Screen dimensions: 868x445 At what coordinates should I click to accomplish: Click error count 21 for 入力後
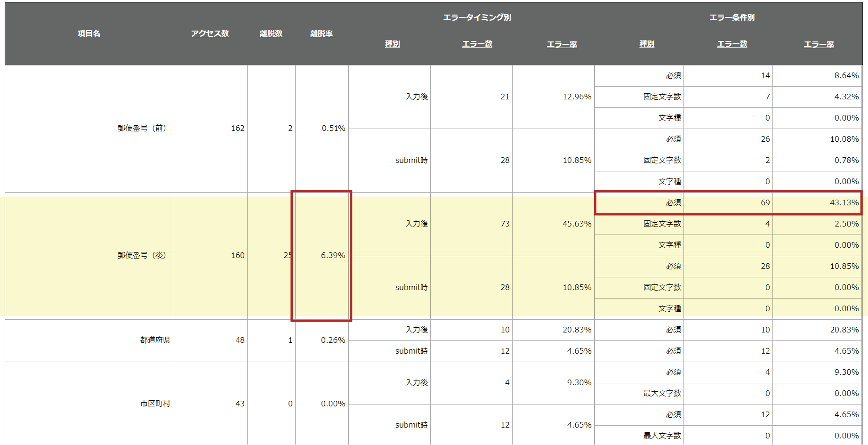coord(505,97)
